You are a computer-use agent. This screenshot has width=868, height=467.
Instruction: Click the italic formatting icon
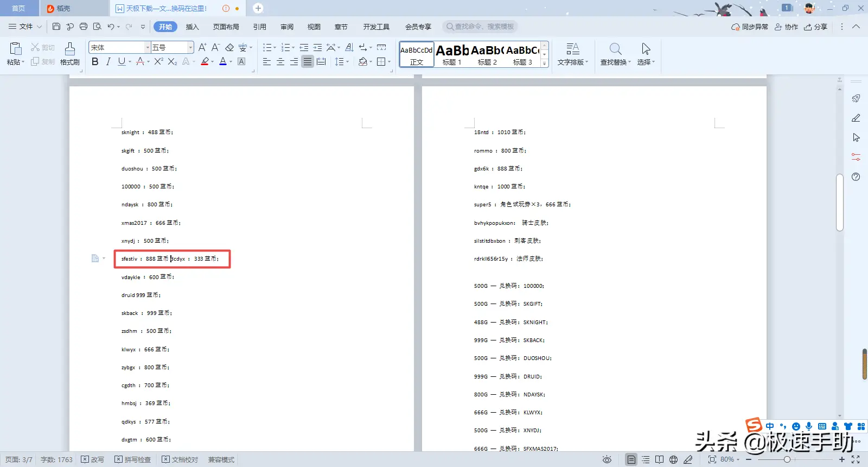pos(108,62)
